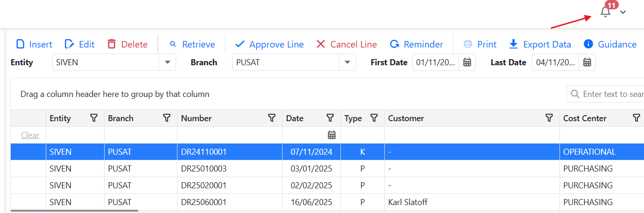Sort by the Cost Center column header

coord(585,118)
